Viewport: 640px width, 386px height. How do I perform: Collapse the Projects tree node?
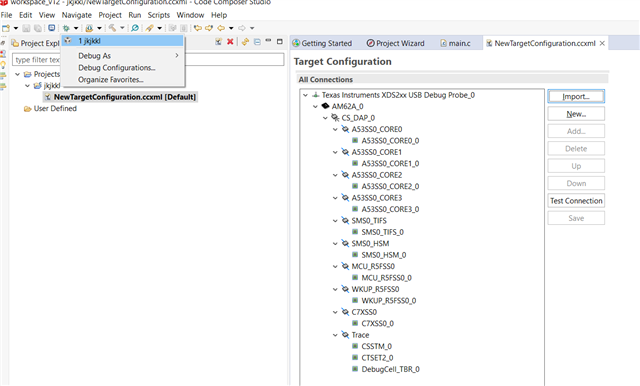pos(18,74)
